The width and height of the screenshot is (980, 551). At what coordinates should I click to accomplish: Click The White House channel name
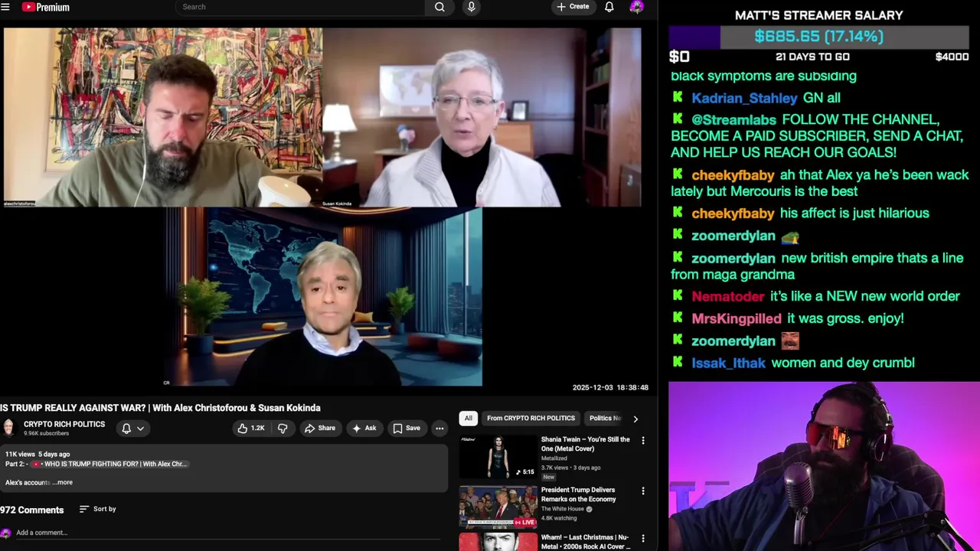pyautogui.click(x=563, y=509)
